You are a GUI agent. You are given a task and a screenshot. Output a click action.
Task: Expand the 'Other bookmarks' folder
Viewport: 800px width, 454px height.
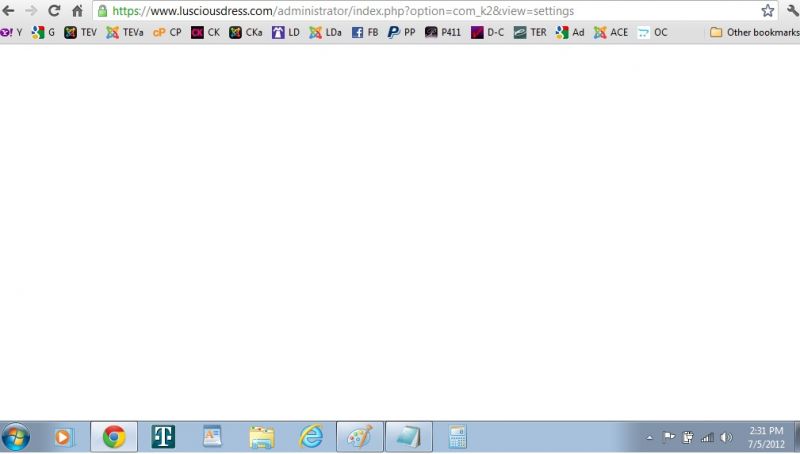[755, 32]
